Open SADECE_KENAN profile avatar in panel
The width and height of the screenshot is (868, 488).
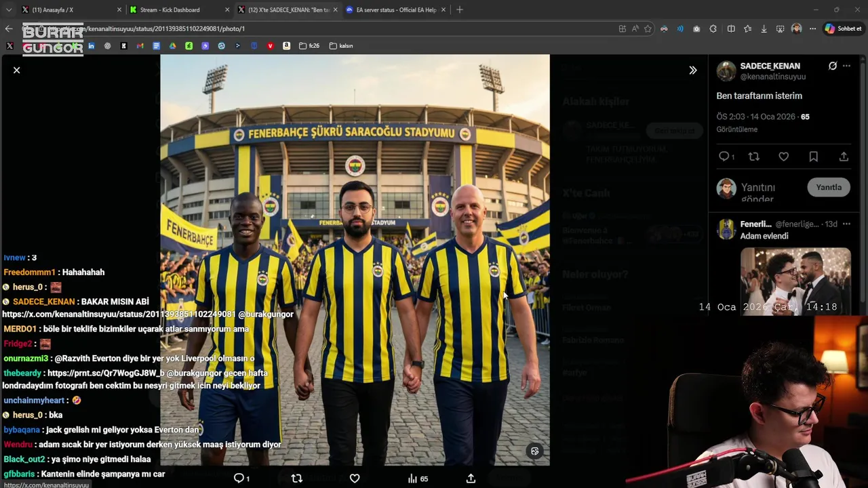[726, 71]
